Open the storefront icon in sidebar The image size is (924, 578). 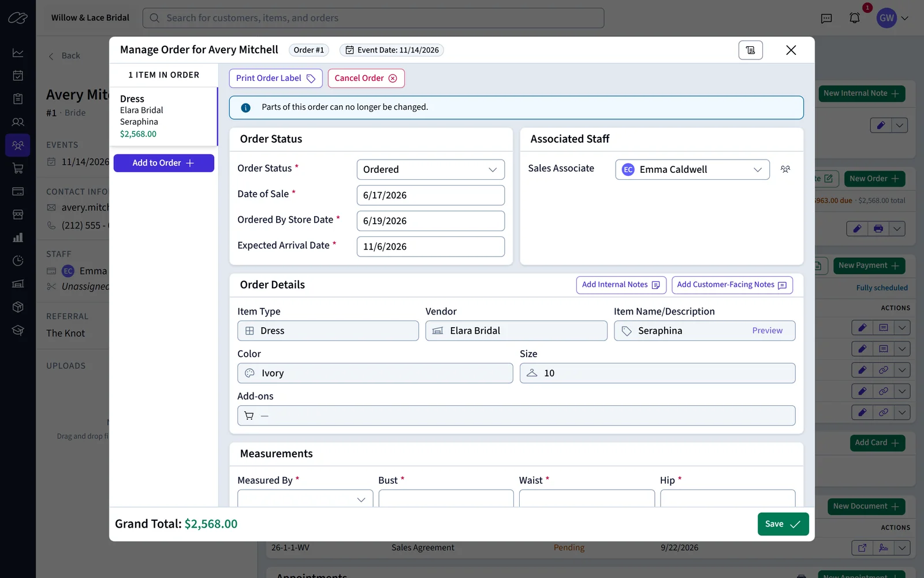18,214
